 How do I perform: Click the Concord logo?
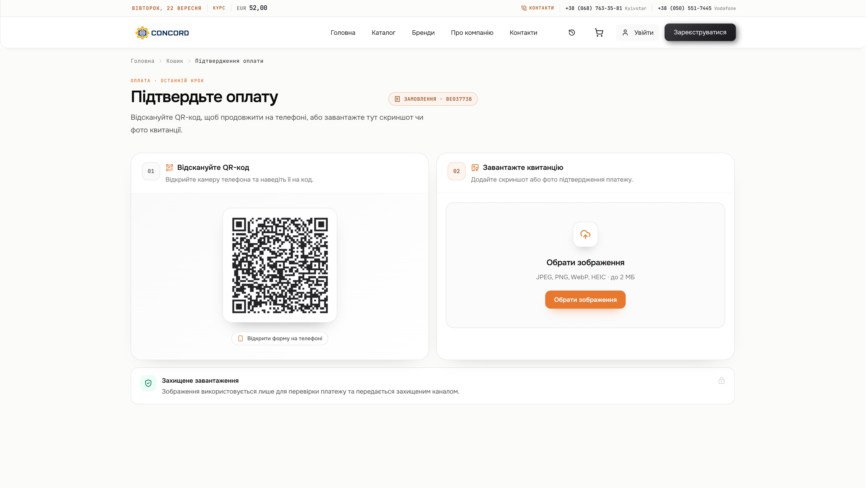tap(162, 33)
